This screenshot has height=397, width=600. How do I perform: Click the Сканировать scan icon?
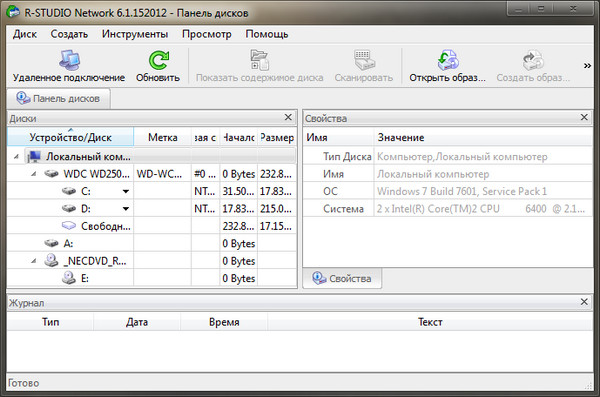[x=364, y=60]
